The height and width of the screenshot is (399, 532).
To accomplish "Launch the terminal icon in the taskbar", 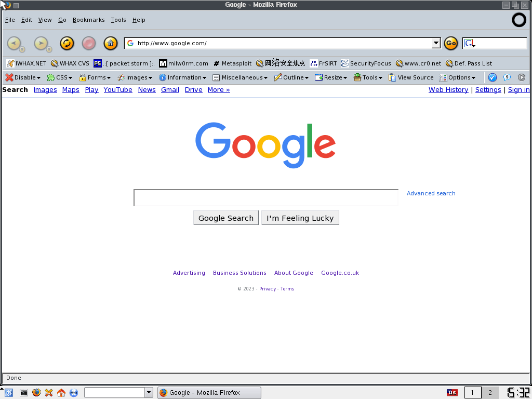I will tap(24, 393).
